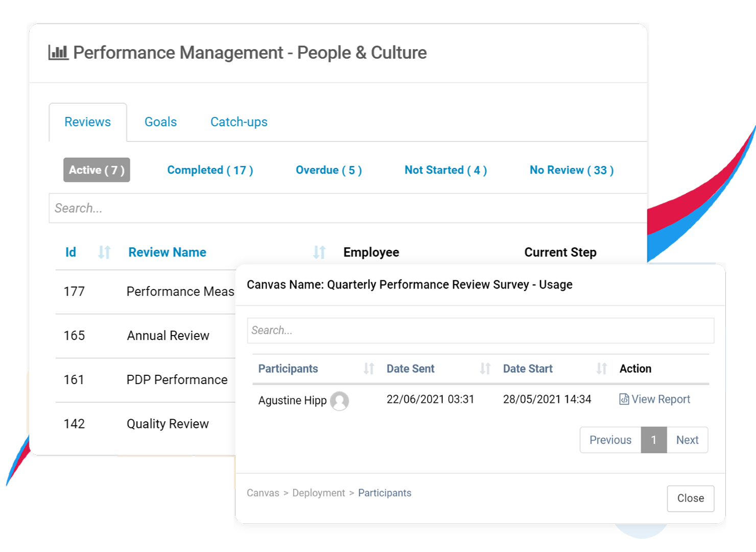The width and height of the screenshot is (756, 552).
Task: Filter by Overdue (5) reviews
Action: (328, 170)
